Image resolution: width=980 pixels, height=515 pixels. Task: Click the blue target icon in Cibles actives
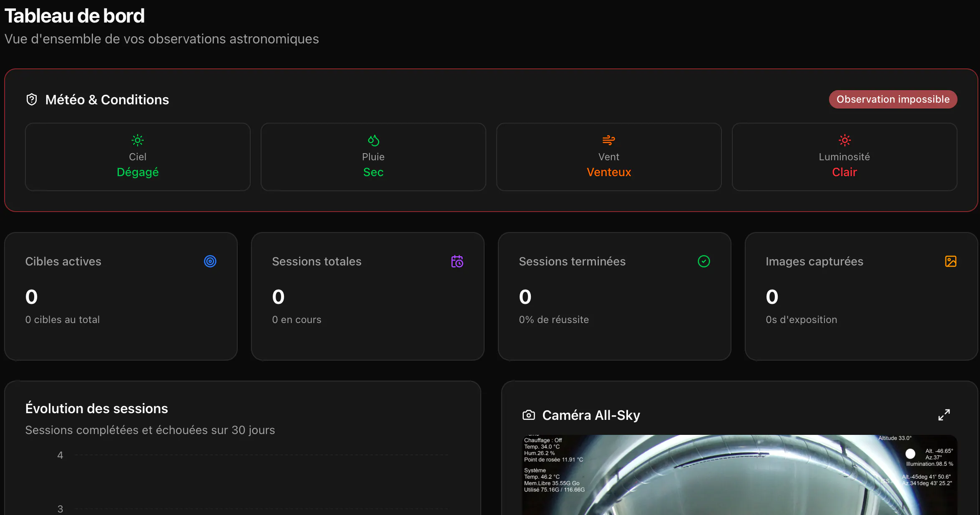tap(210, 261)
